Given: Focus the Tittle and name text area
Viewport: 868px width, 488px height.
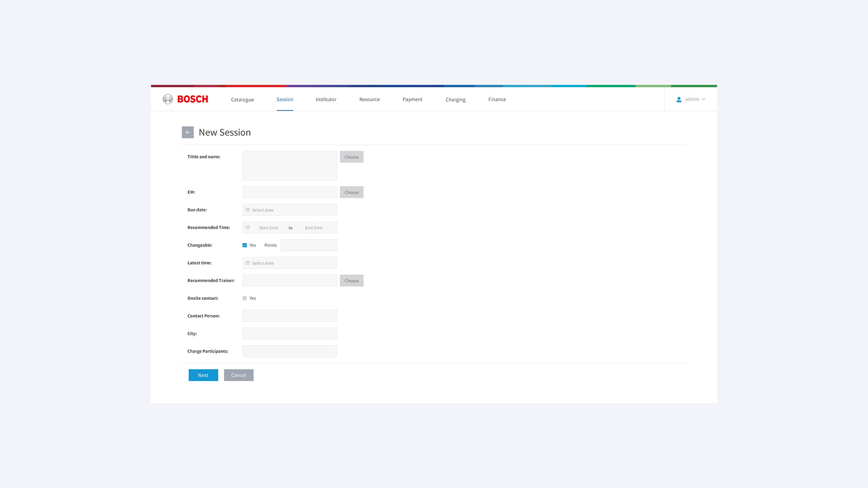Looking at the screenshot, I should 290,165.
